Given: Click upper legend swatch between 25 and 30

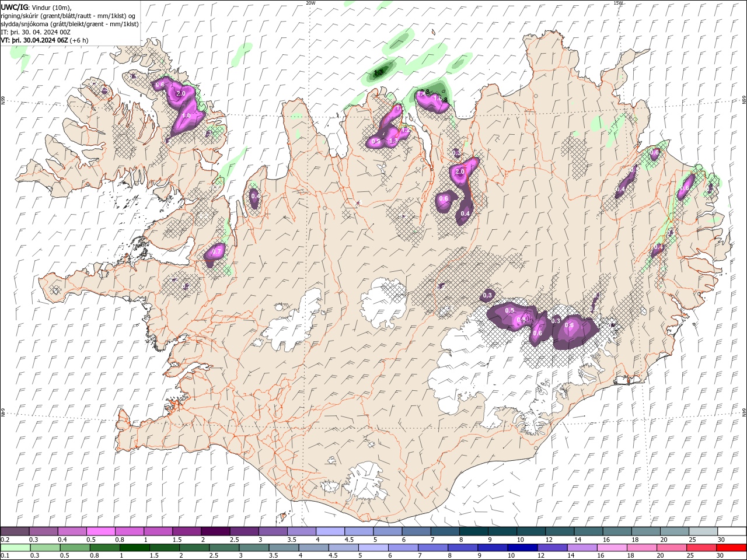Looking at the screenshot, I should [x=703, y=531].
